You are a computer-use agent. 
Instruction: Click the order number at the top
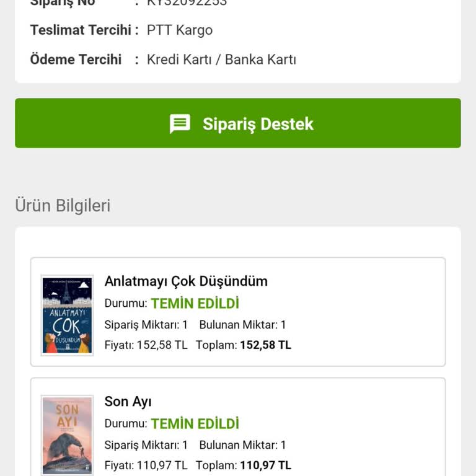point(187,3)
